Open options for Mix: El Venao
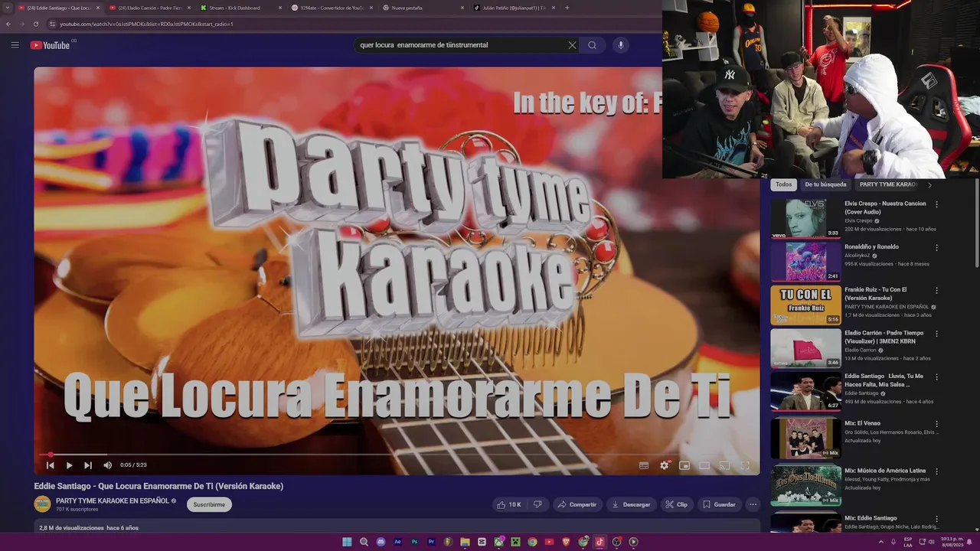Image resolution: width=980 pixels, height=551 pixels. pos(936,423)
